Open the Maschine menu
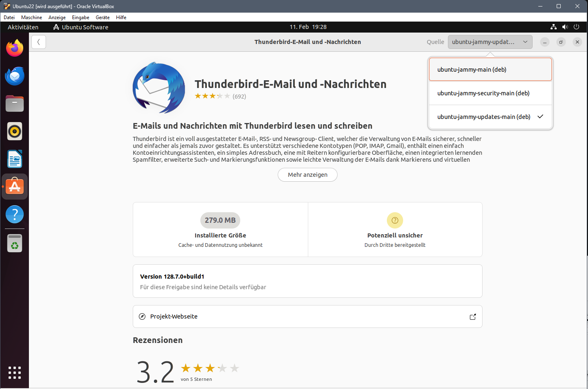Screen dimensions: 588x389 click(x=32, y=18)
